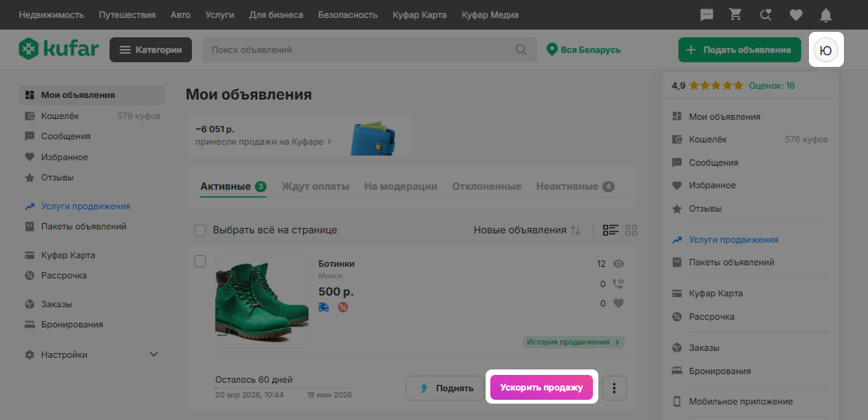Check Выбрать всё на странице checkbox
Viewport: 868px width, 420px height.
pos(200,230)
